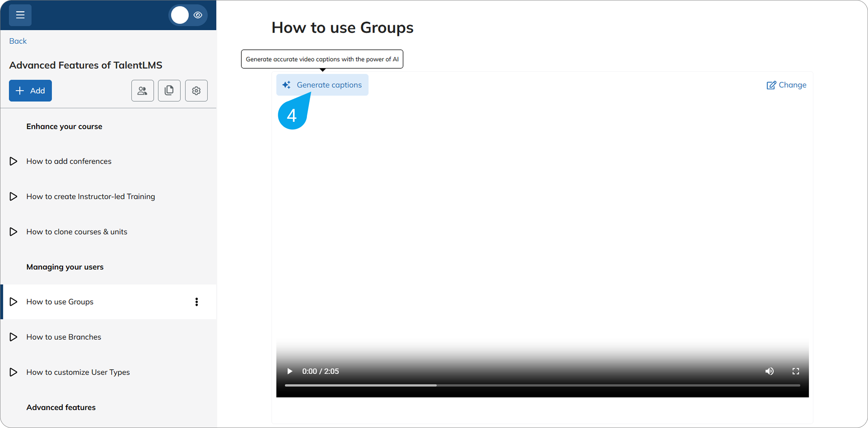Image resolution: width=868 pixels, height=428 pixels.
Task: Enter fullscreen video mode
Action: pyautogui.click(x=796, y=371)
